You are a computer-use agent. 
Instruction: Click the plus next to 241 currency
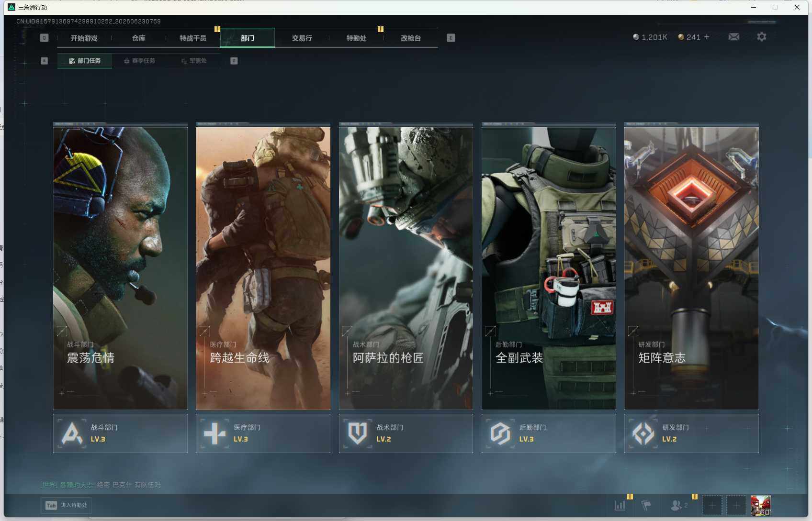[707, 37]
